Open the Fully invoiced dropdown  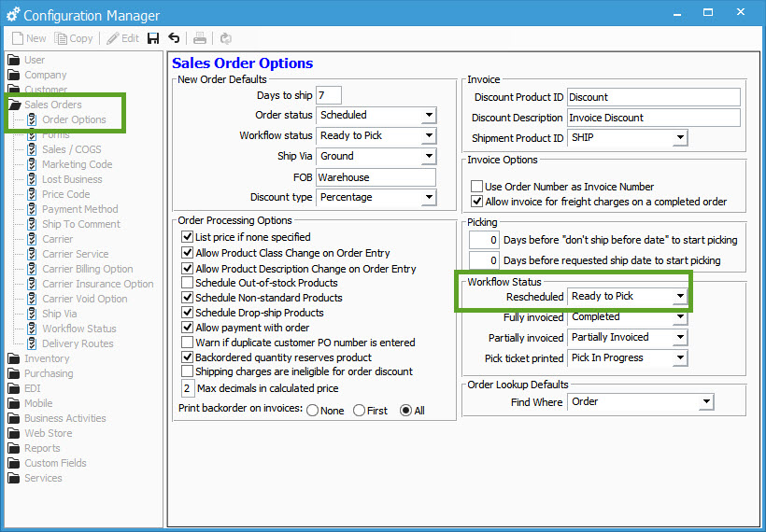click(680, 316)
